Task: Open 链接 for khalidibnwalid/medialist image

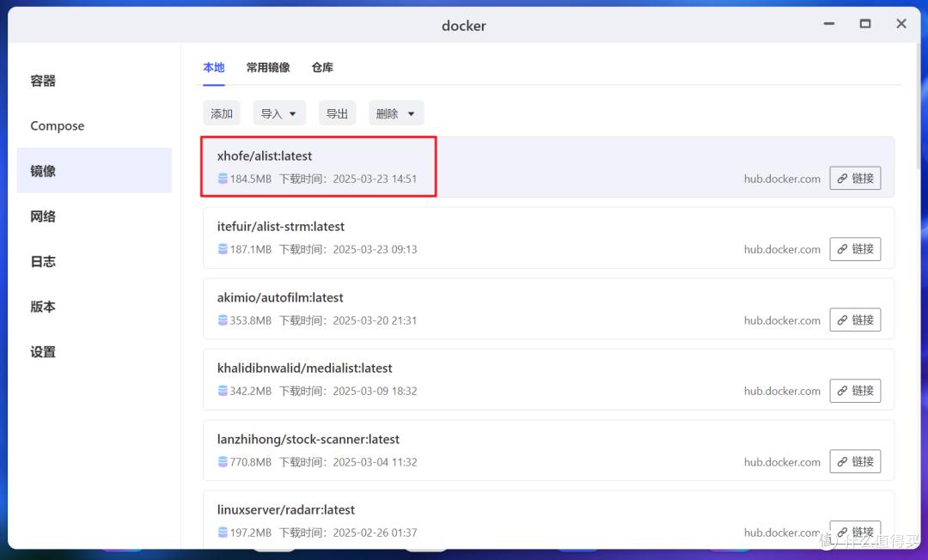Action: [855, 390]
